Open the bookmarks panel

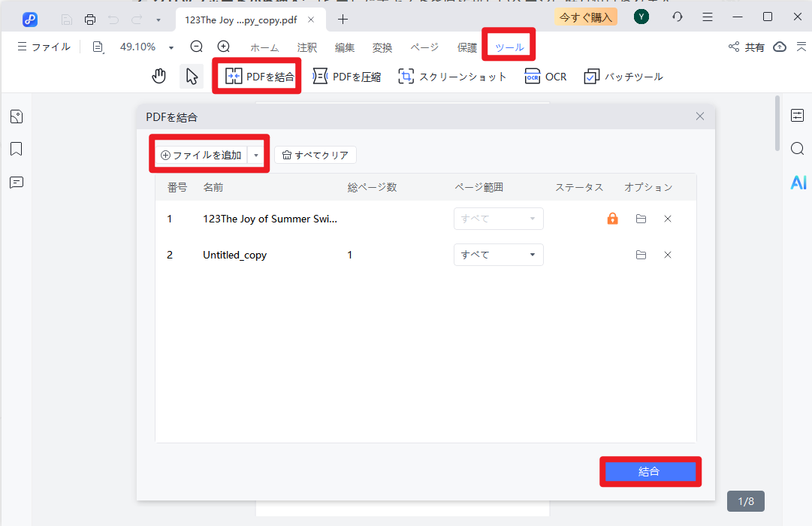pos(16,149)
